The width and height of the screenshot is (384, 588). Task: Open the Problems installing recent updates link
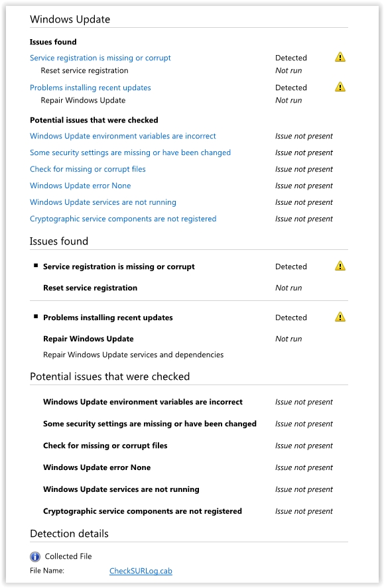coord(90,88)
